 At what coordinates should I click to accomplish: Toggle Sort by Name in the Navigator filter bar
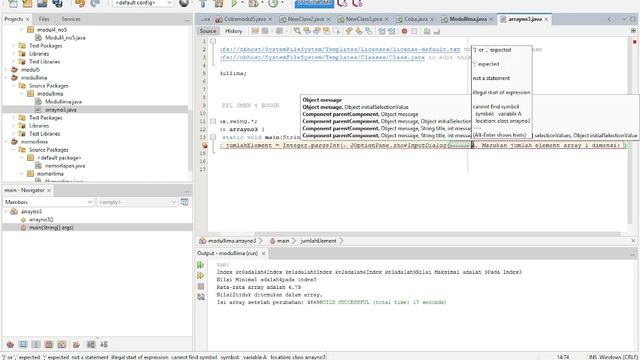pyautogui.click(x=91, y=344)
